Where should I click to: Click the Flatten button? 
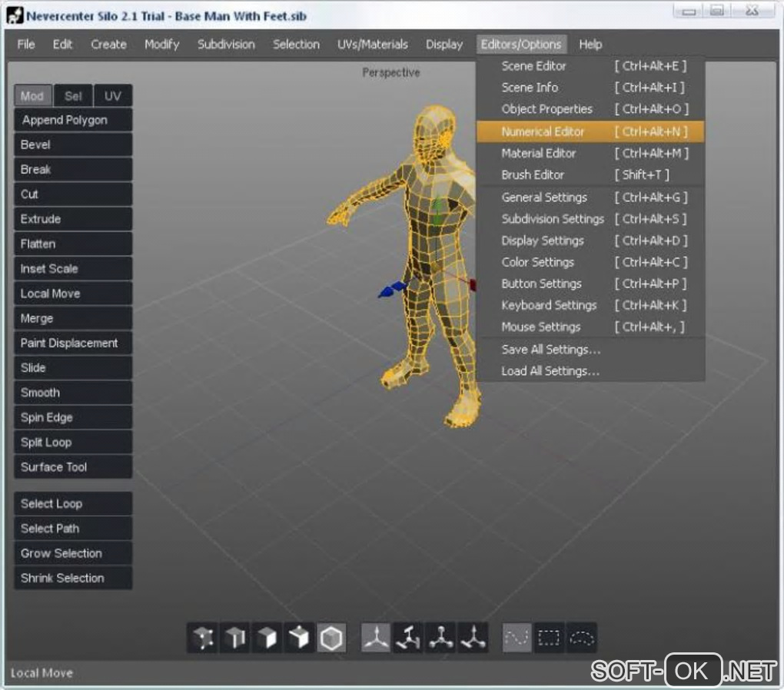point(73,244)
